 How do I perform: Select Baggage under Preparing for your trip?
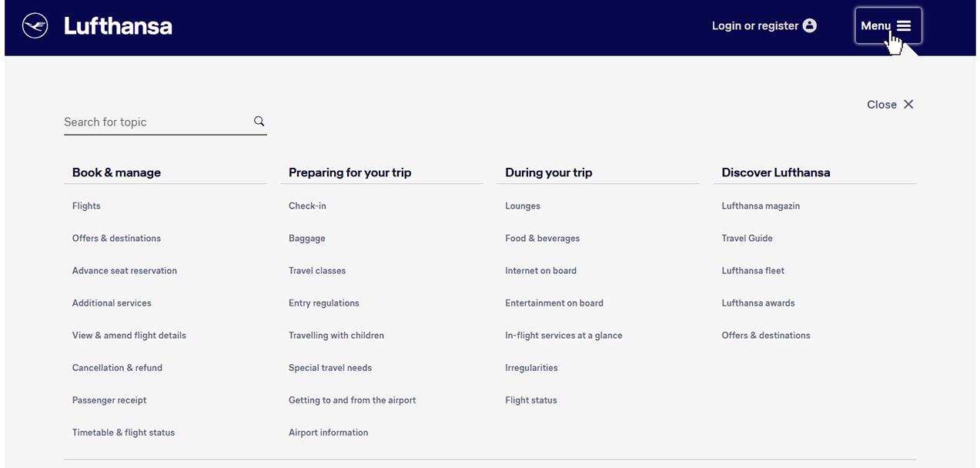coord(306,239)
